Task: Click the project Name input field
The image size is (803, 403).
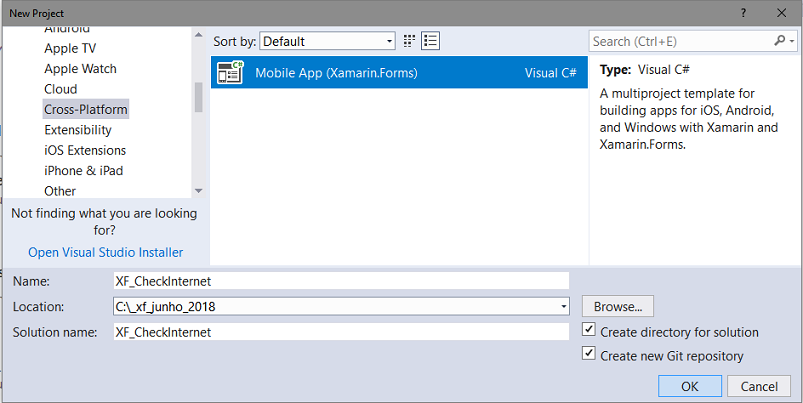Action: [x=341, y=281]
